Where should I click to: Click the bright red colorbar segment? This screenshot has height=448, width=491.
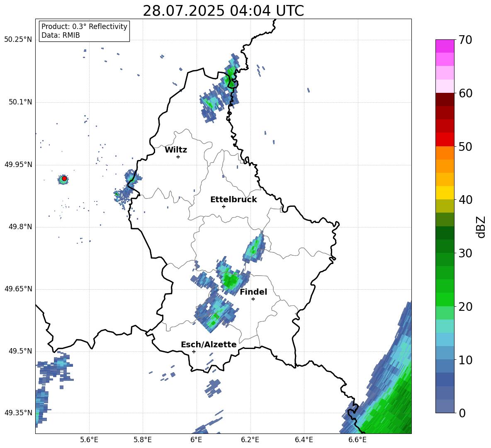click(x=445, y=140)
